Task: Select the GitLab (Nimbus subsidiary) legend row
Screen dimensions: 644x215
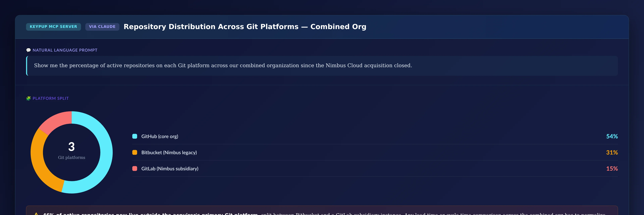Action: point(375,168)
